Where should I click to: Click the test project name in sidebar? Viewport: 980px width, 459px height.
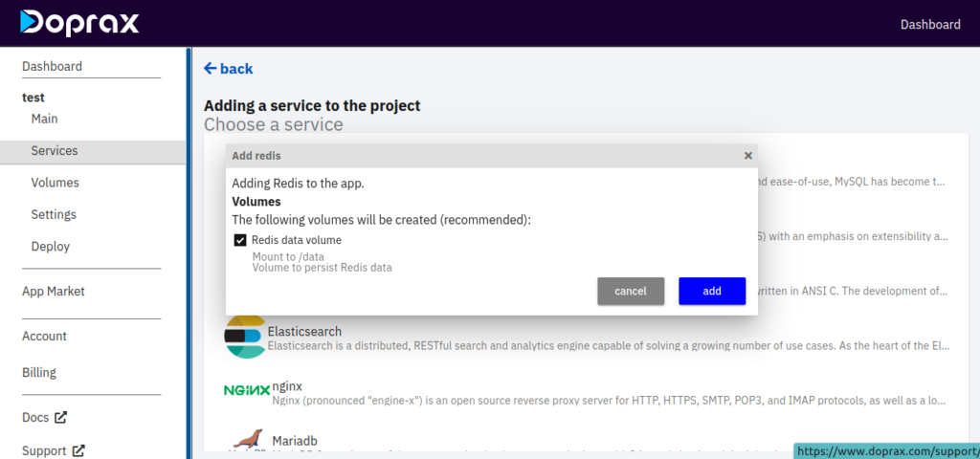point(33,98)
